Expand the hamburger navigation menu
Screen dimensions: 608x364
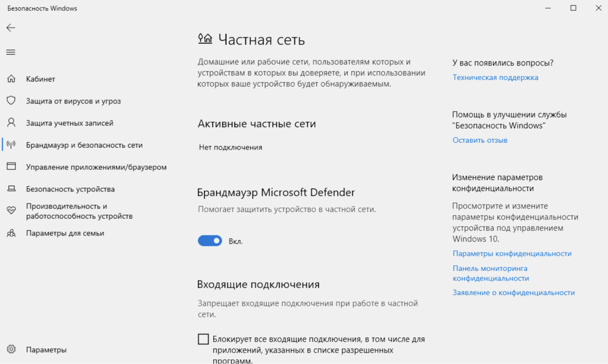click(11, 52)
